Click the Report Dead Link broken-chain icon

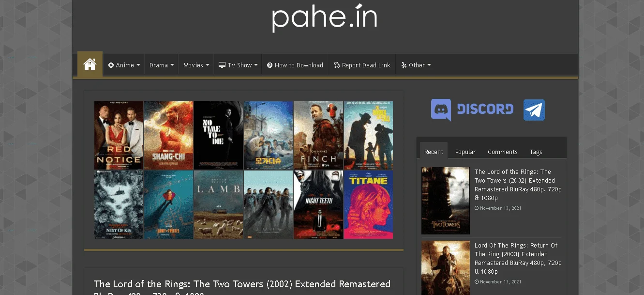[337, 65]
